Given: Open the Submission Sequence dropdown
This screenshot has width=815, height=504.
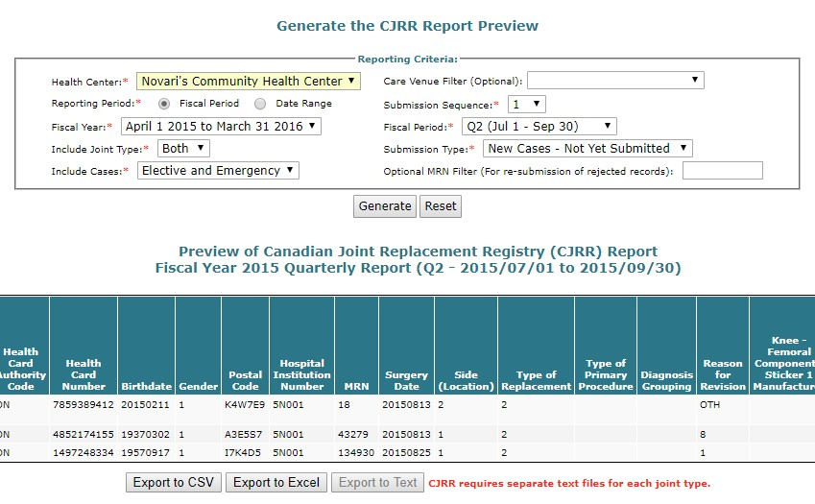Looking at the screenshot, I should click(526, 105).
